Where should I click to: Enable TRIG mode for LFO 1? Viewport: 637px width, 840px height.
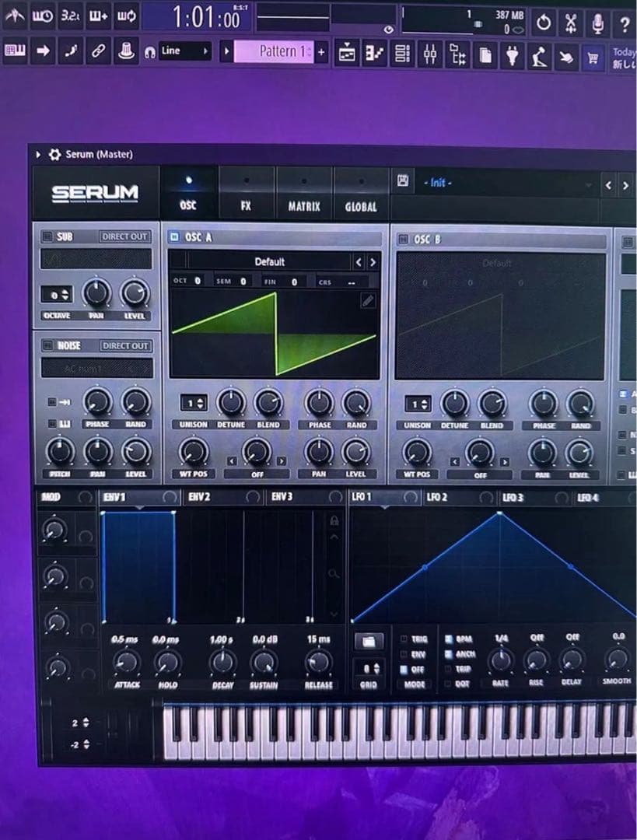point(403,637)
